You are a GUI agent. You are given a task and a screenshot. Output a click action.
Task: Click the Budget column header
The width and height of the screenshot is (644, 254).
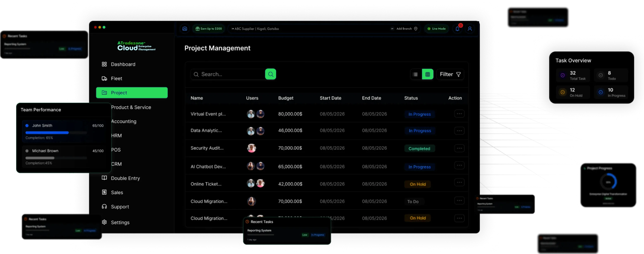286,98
